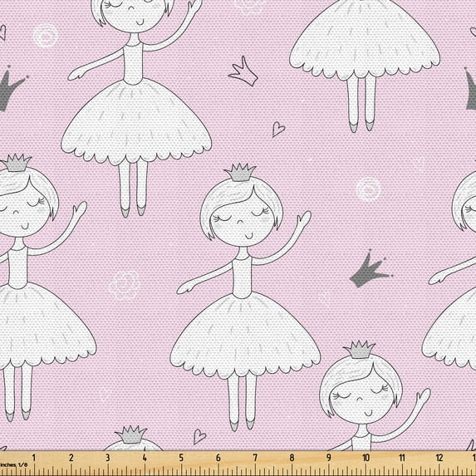Select the number 6 on the ruler
Screen dimensions: 476x476
click(218, 458)
